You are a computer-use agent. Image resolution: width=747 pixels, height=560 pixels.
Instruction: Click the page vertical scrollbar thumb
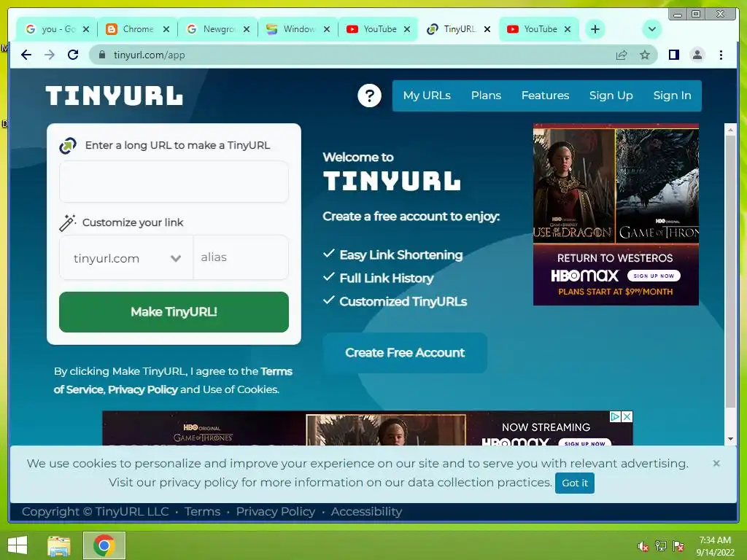(730, 271)
